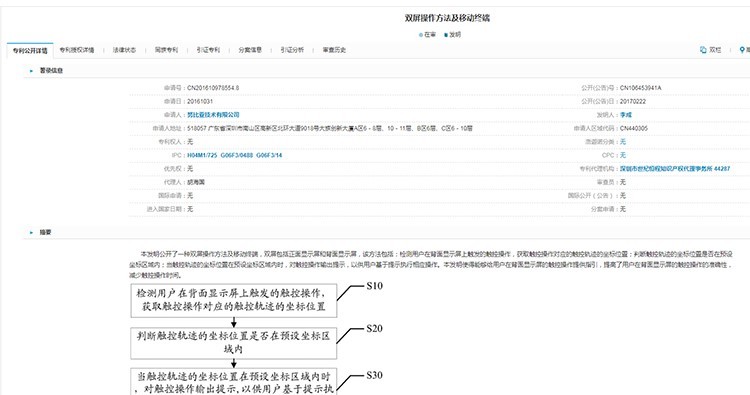Click the agent name in the 代理人 row

pos(196,182)
